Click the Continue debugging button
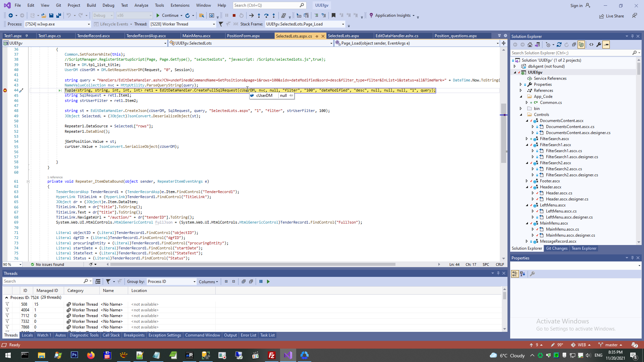Screen dimensions: 644x362 coord(167,15)
